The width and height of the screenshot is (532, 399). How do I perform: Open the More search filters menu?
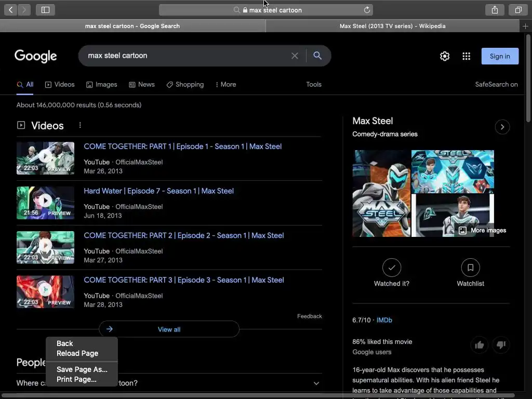[225, 85]
